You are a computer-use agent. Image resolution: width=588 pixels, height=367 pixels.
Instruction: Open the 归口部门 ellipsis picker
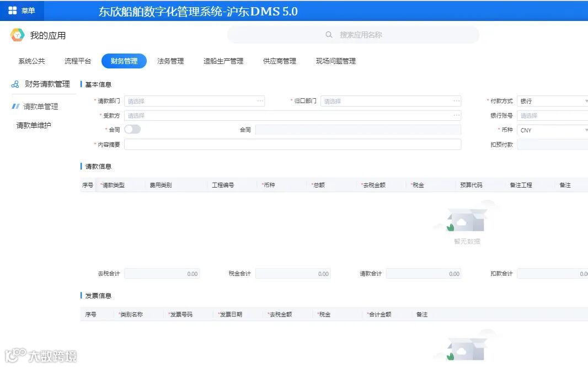(x=456, y=101)
